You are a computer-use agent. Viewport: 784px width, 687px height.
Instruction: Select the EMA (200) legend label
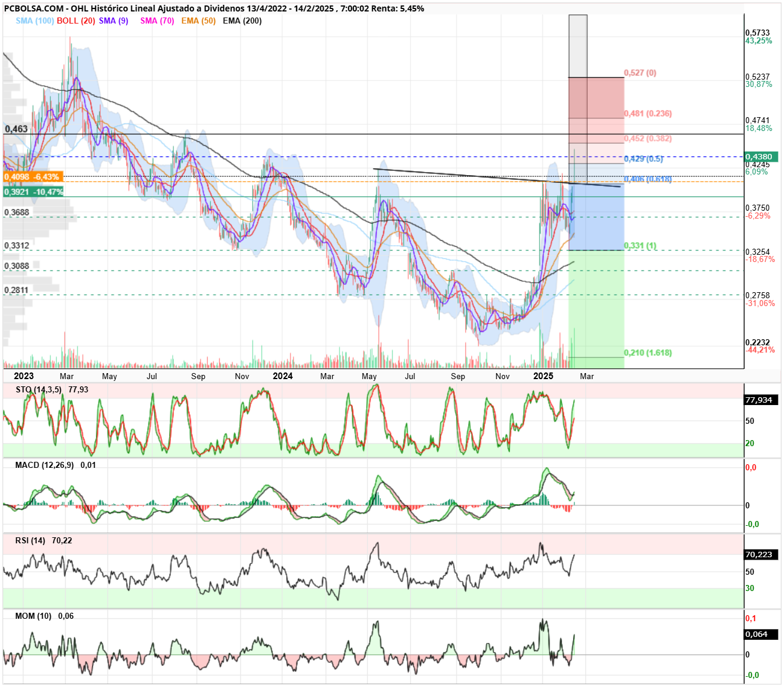[242, 21]
